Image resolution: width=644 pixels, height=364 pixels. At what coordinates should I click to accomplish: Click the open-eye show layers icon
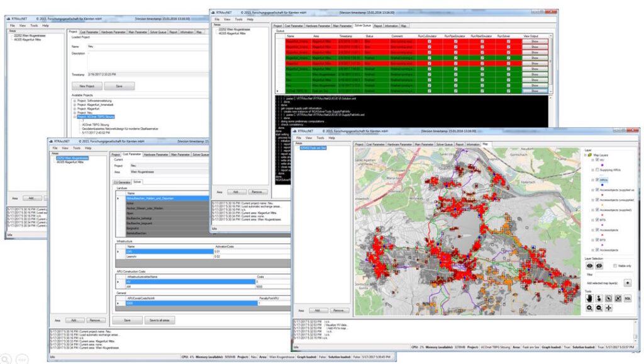[591, 266]
